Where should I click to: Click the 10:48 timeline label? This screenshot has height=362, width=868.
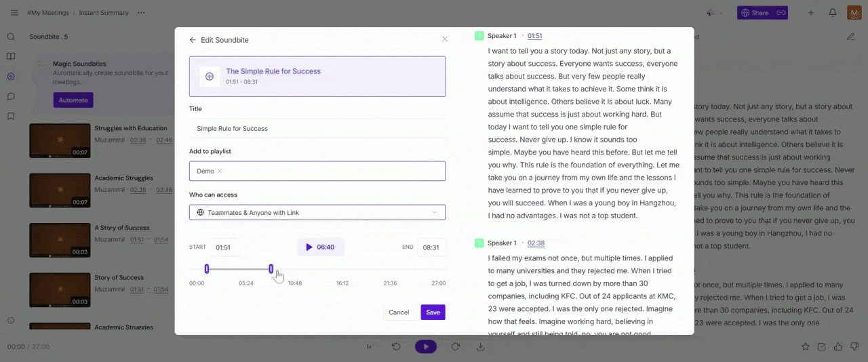click(x=295, y=283)
